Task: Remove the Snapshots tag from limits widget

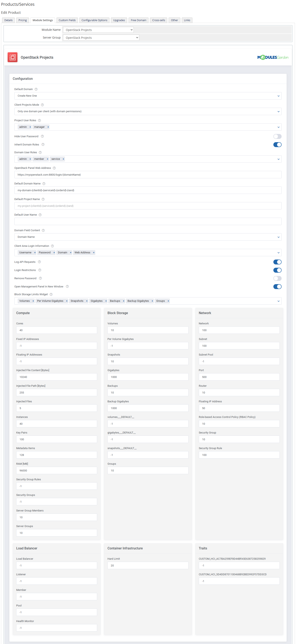Action: tap(87, 301)
